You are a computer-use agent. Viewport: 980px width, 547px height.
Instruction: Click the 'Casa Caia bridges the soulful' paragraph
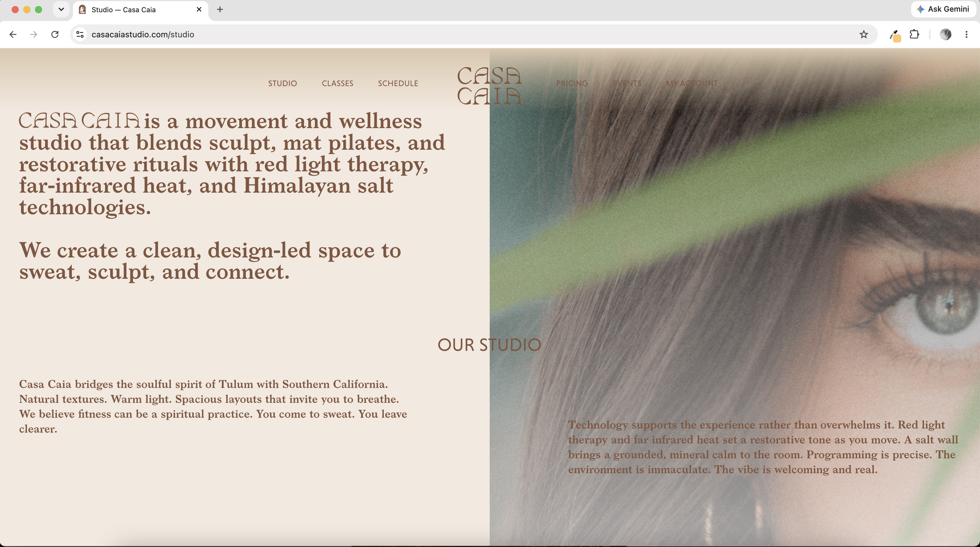click(x=213, y=406)
